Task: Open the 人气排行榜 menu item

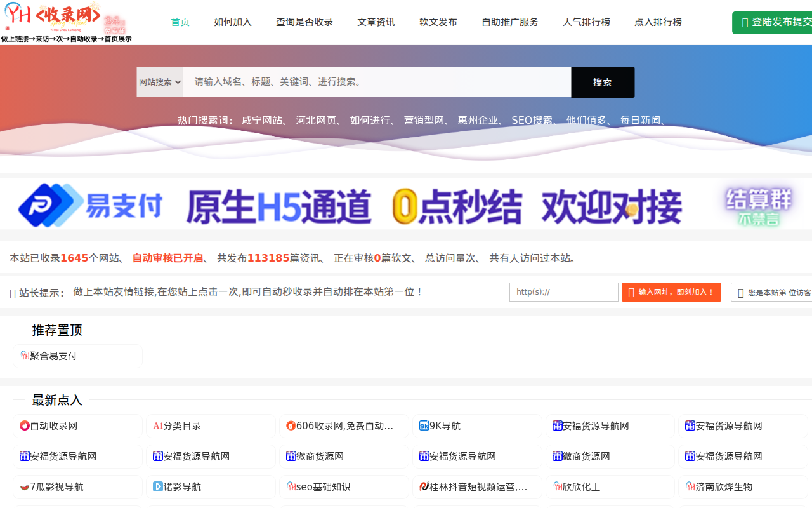Action: (x=586, y=22)
